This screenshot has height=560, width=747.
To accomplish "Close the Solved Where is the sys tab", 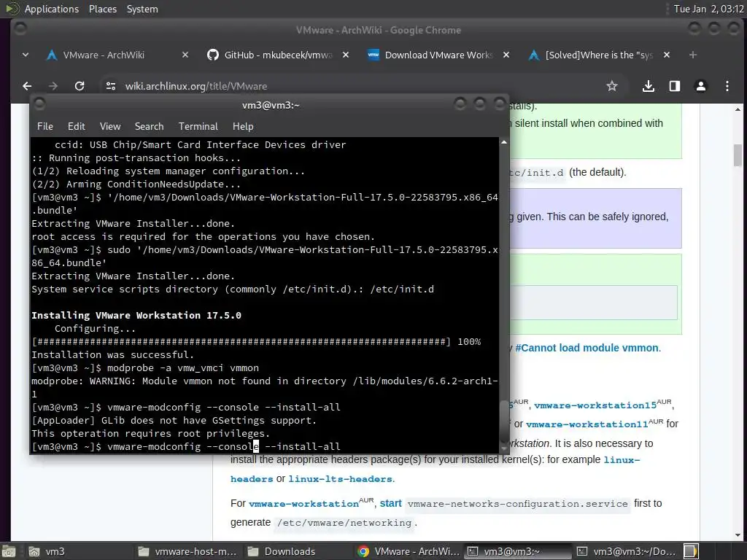I will click(667, 55).
